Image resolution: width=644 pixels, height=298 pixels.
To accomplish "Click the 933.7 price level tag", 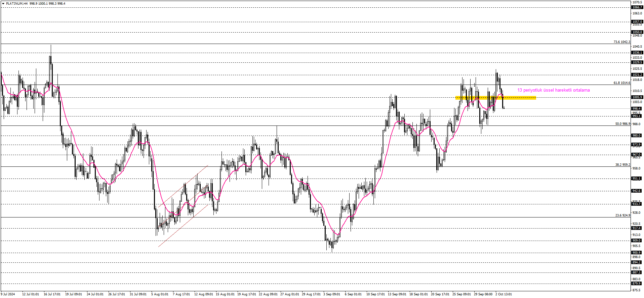I will (x=637, y=204).
